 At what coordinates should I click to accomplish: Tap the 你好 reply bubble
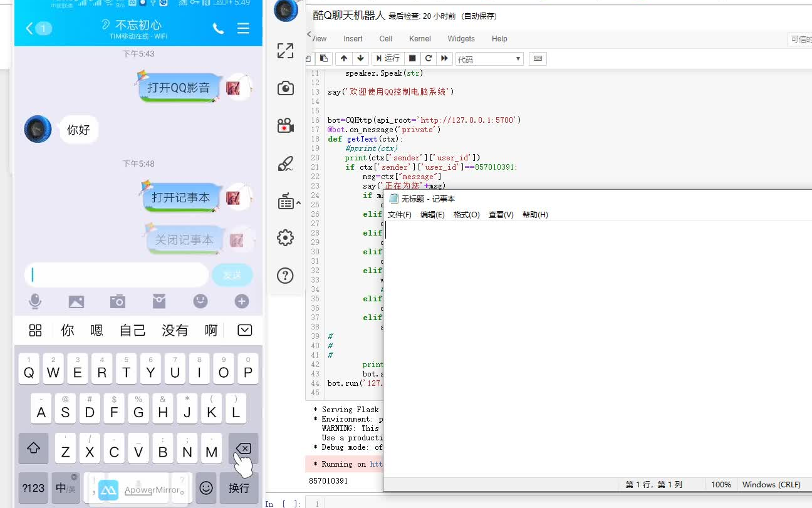click(x=79, y=130)
